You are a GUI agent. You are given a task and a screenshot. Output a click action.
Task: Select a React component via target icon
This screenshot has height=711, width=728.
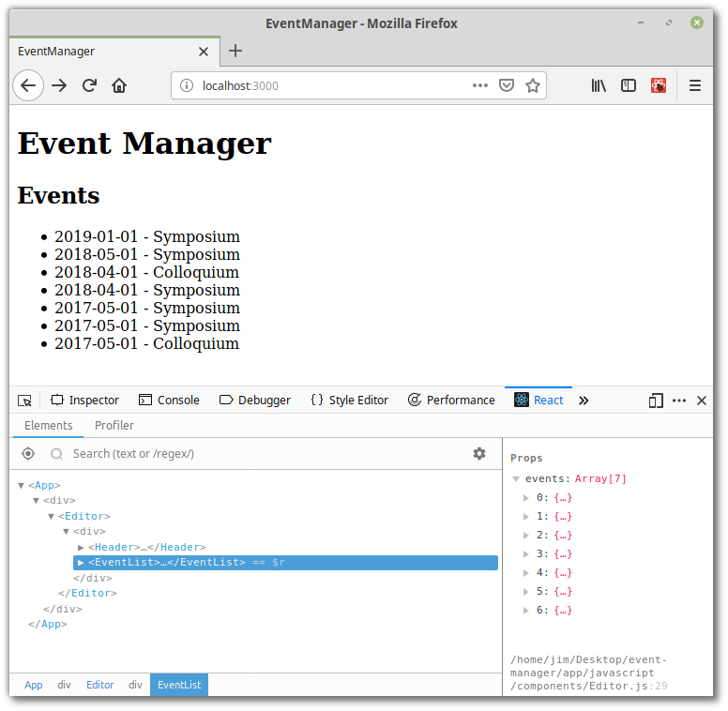28,453
